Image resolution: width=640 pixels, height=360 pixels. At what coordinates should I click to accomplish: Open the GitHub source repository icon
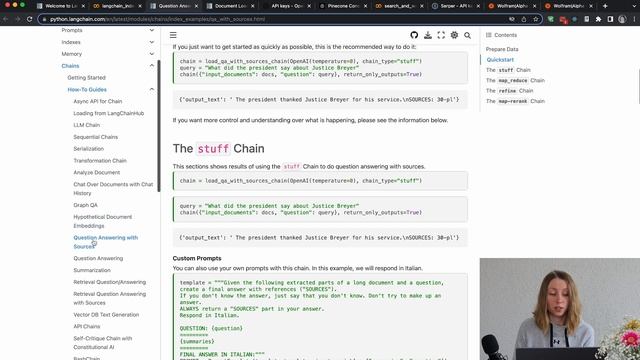[414, 35]
